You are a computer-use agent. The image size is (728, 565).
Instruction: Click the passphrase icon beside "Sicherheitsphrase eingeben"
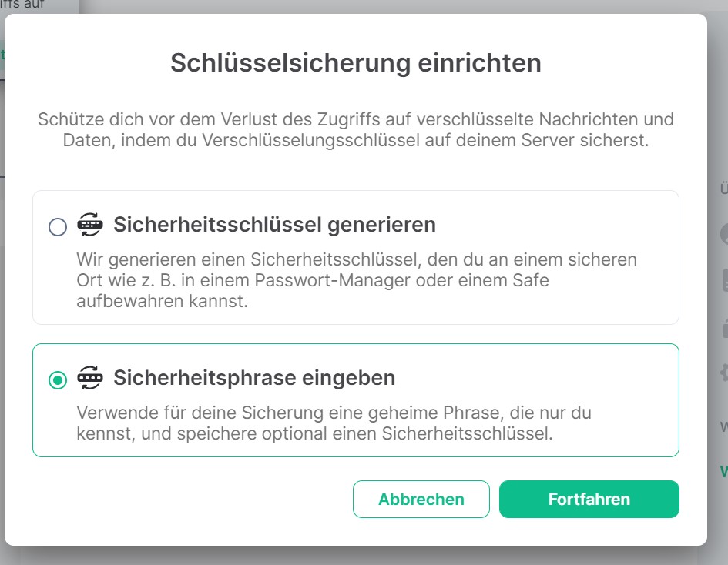90,378
